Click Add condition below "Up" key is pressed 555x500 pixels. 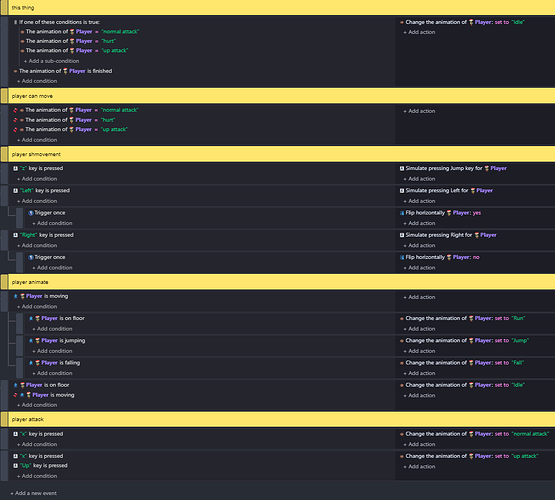tap(37, 476)
